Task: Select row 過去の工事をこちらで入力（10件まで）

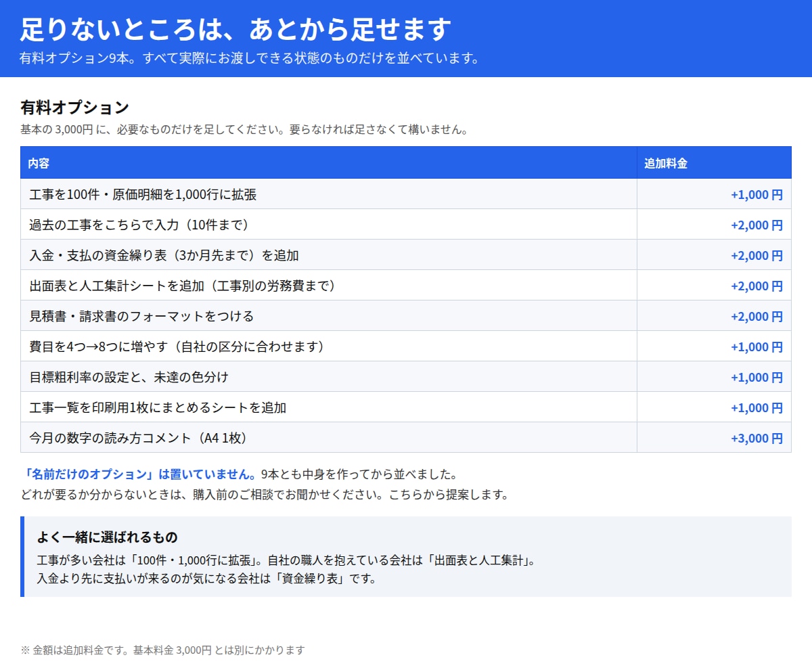Action: tap(406, 225)
